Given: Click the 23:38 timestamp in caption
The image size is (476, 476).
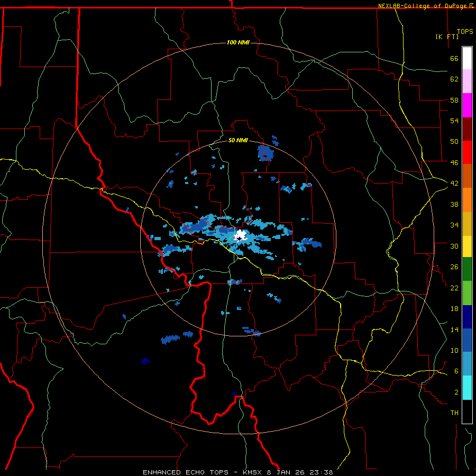Looking at the screenshot, I should 321,472.
